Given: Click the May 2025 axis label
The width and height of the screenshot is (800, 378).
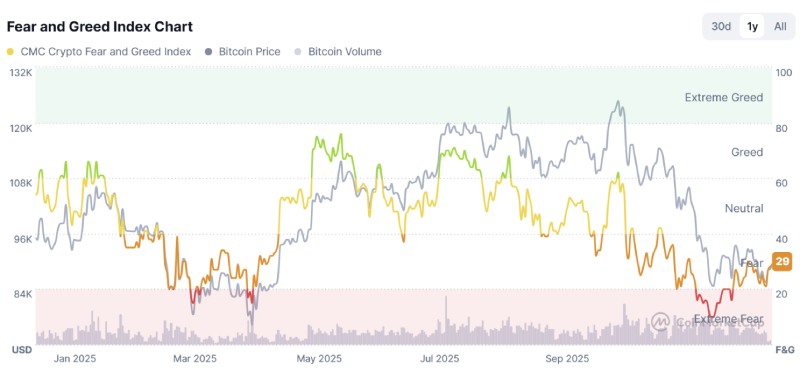Looking at the screenshot, I should pyautogui.click(x=318, y=359).
